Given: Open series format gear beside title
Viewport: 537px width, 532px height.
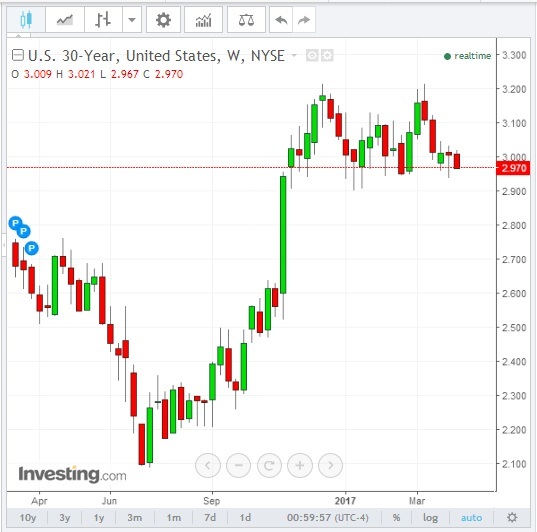Looking at the screenshot, I should coord(327,55).
